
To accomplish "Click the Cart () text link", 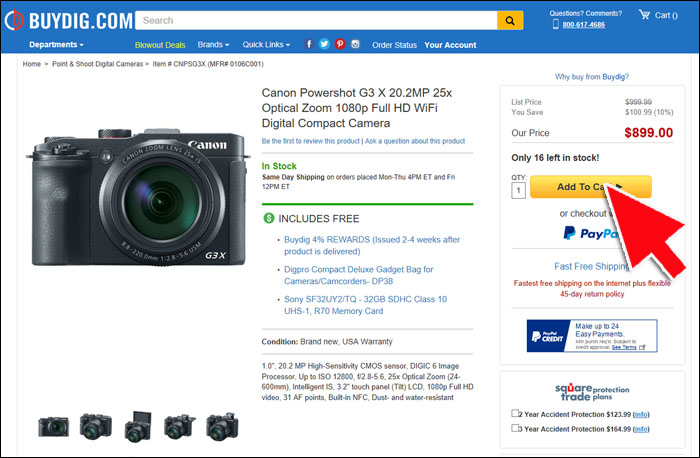I will click(x=666, y=16).
